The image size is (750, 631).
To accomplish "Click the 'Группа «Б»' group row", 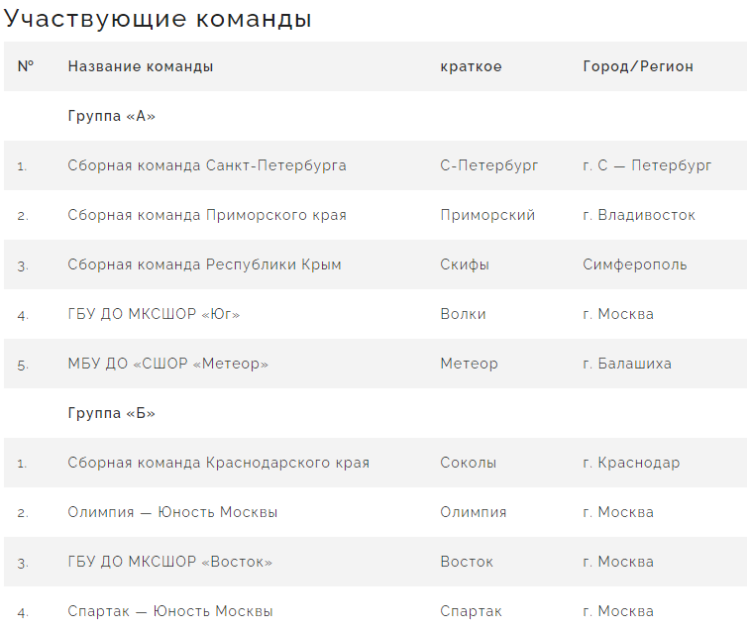I will tap(112, 413).
